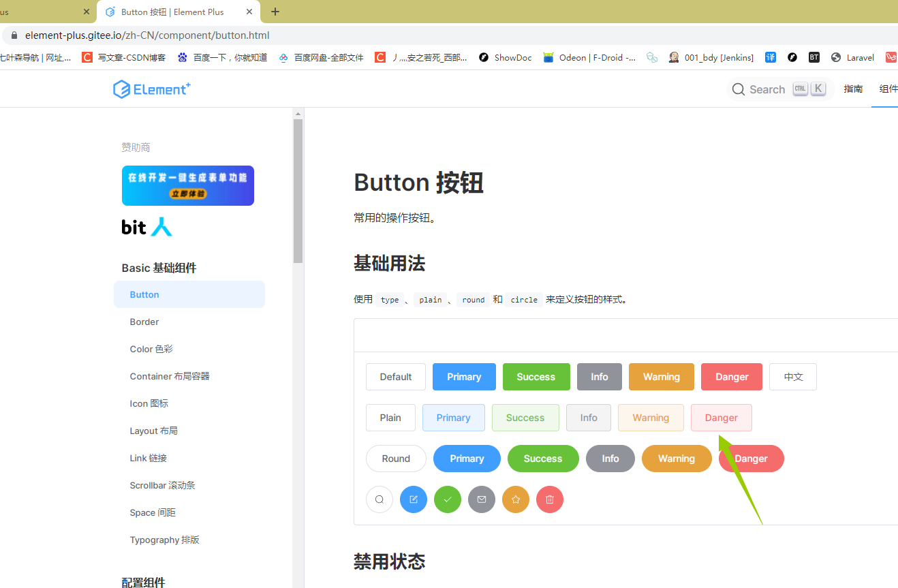Click the gray Message circle button
The width and height of the screenshot is (898, 588).
(x=482, y=499)
